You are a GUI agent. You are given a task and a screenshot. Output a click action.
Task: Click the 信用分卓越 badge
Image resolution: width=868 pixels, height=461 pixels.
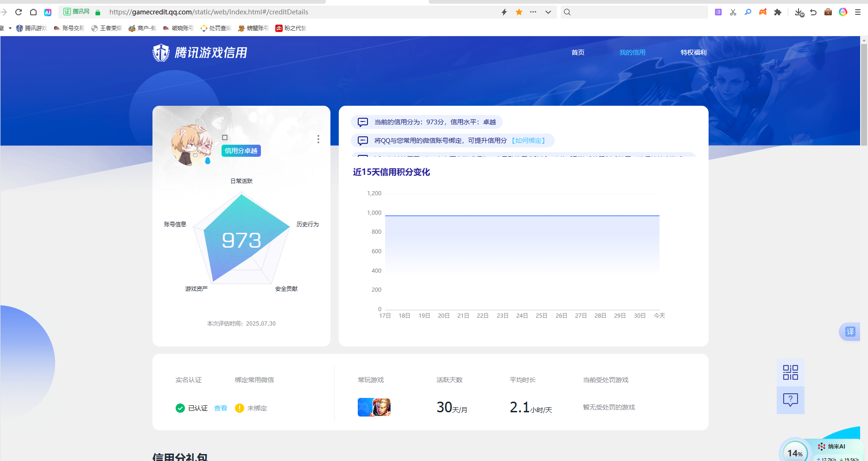click(241, 151)
